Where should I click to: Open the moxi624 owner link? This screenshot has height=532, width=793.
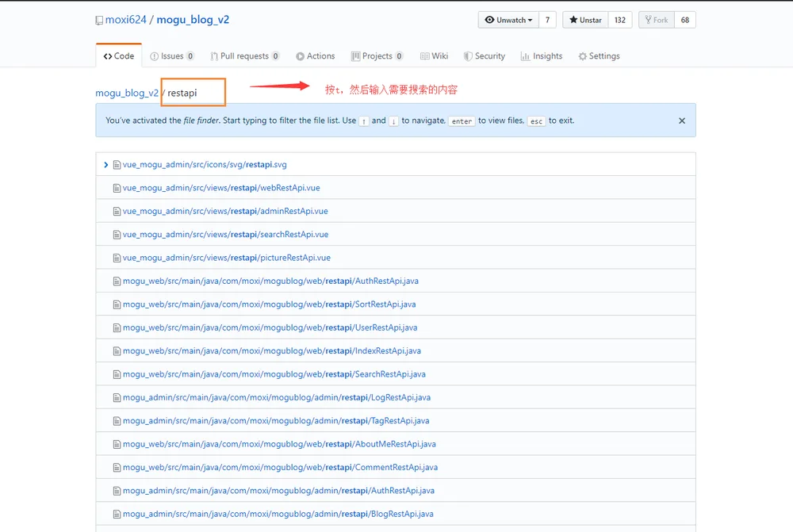125,20
